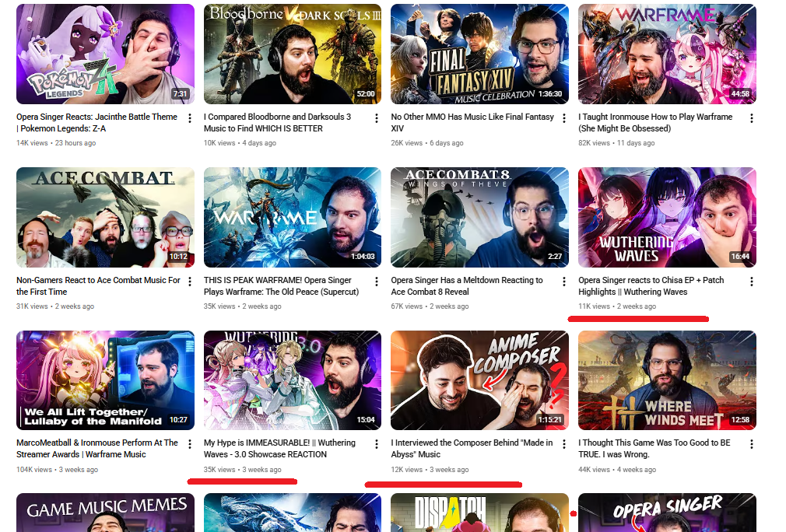This screenshot has height=532, width=786.
Task: Open options menu for Final Fantasy XIV music video
Action: pyautogui.click(x=564, y=118)
